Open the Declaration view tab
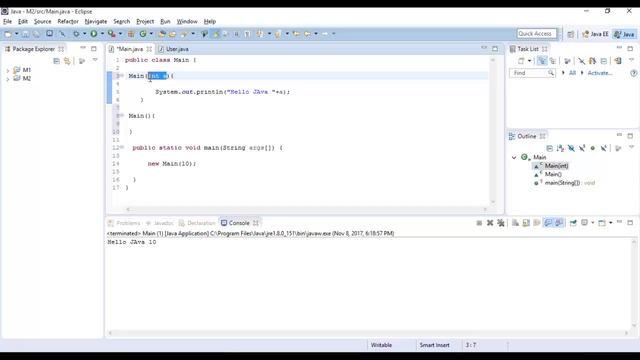This screenshot has width=640, height=360. coord(197,223)
